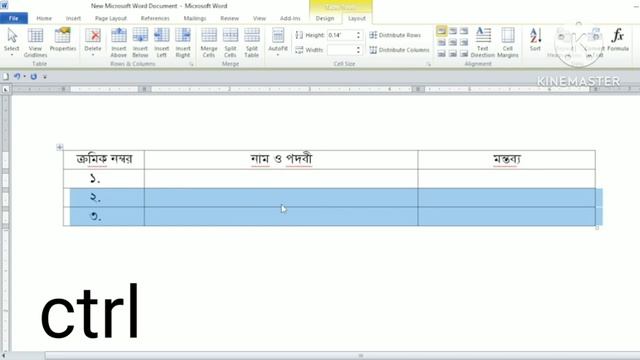
Task: Switch to the References tab
Action: point(155,18)
